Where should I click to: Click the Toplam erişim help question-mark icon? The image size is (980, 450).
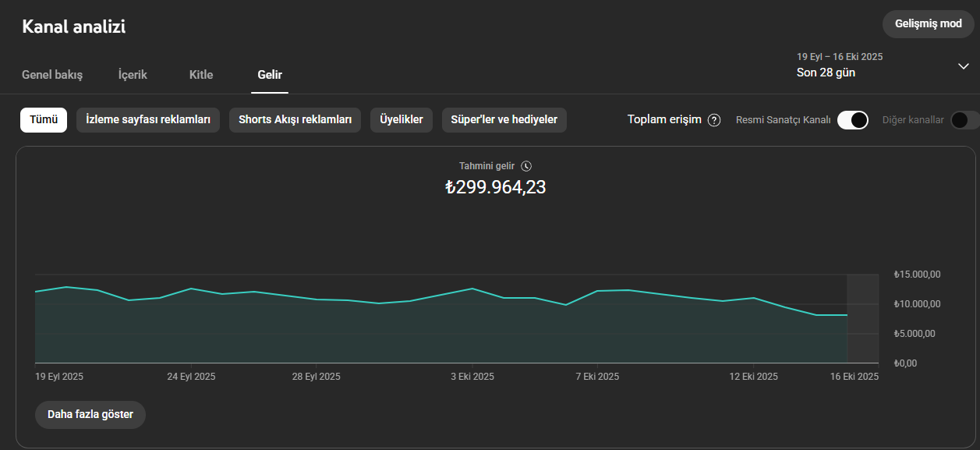714,120
